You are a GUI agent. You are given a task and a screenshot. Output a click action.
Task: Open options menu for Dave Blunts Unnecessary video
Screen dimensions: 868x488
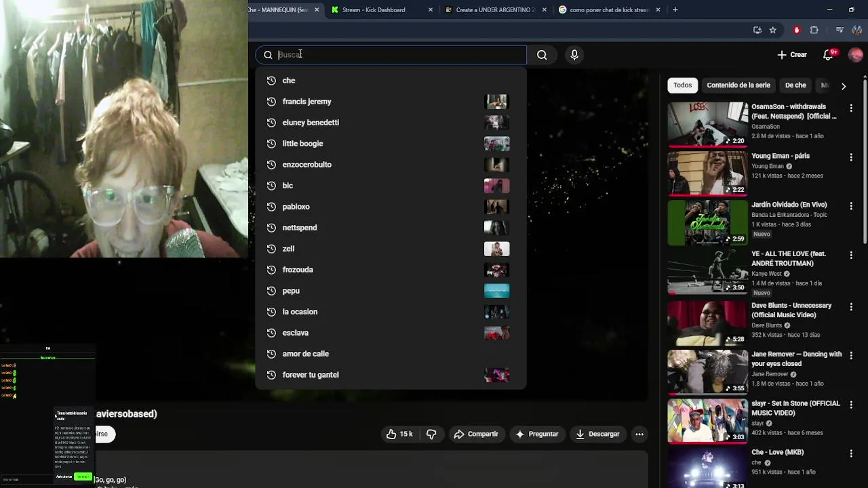(x=851, y=307)
